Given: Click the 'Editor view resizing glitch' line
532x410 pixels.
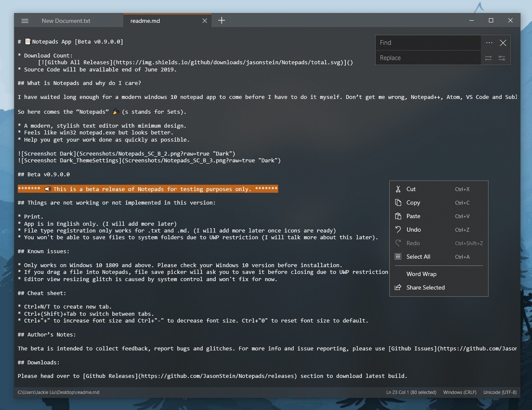Looking at the screenshot, I should coord(147,279).
